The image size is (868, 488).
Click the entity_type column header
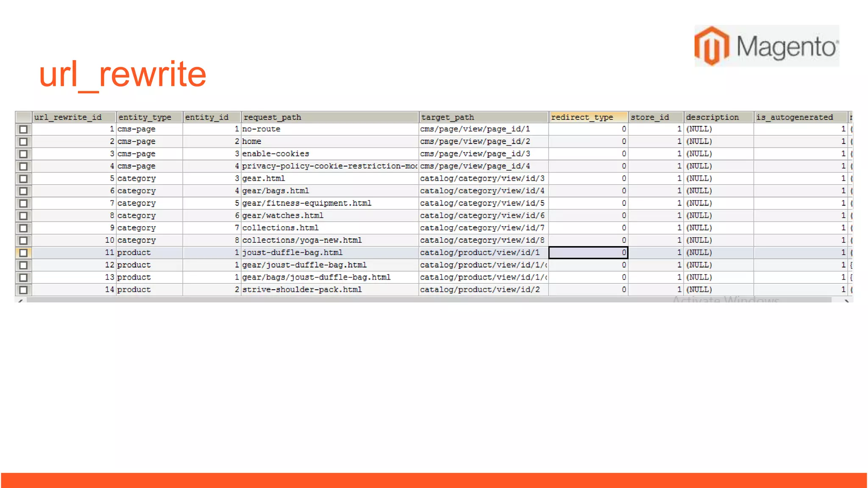tap(150, 117)
